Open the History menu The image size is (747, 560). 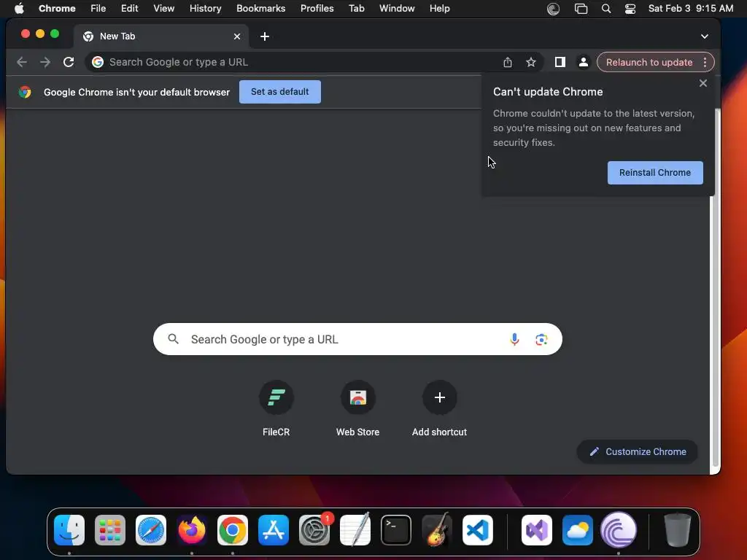[205, 8]
